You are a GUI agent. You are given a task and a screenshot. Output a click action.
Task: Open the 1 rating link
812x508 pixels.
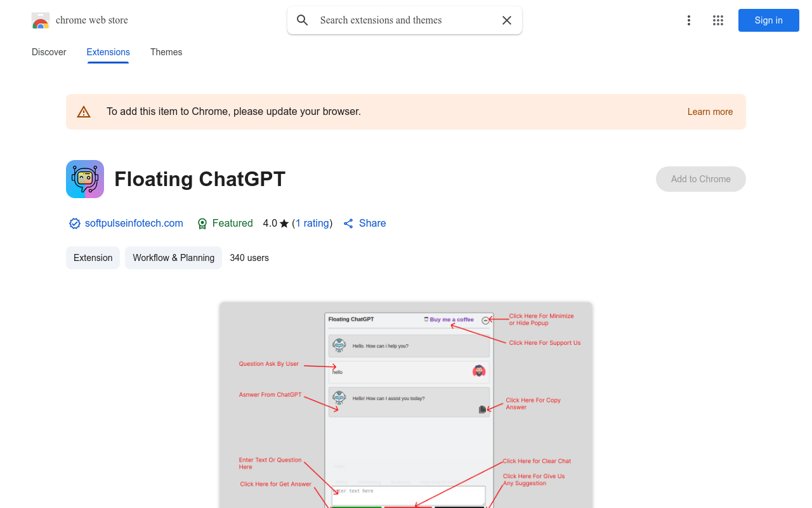click(x=313, y=224)
